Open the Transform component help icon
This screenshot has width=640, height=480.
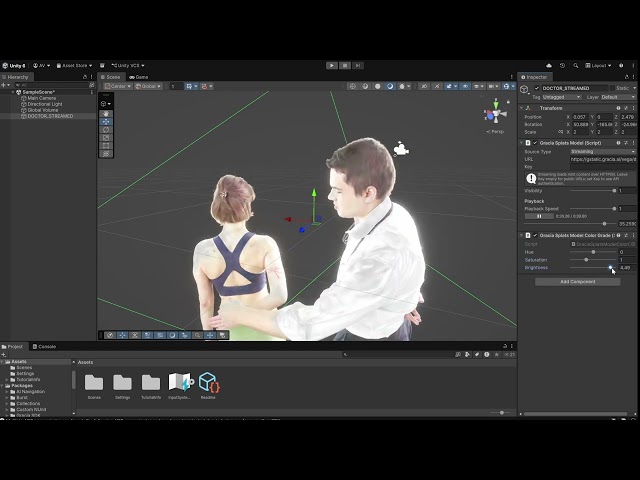pos(618,108)
